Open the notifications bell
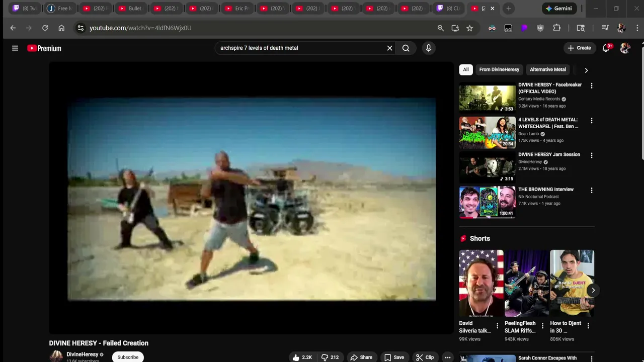 (606, 48)
